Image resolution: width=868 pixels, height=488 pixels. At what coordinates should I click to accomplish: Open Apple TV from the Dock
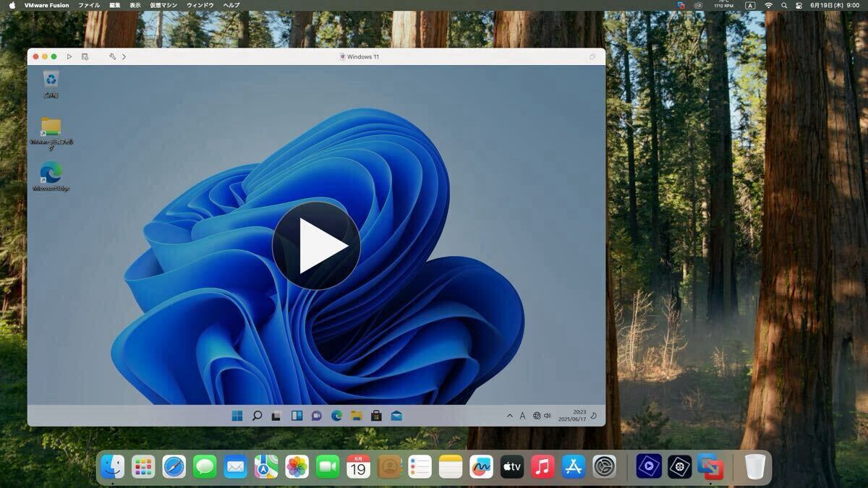pyautogui.click(x=512, y=467)
